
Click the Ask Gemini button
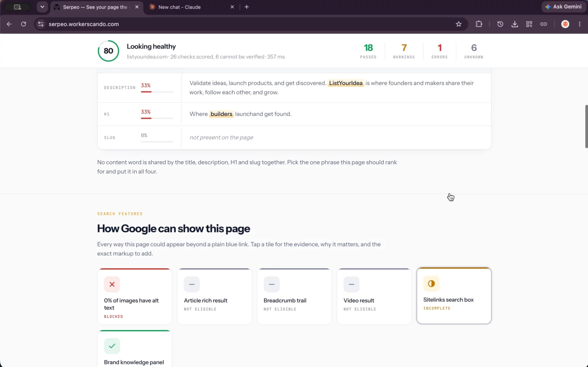point(563,7)
